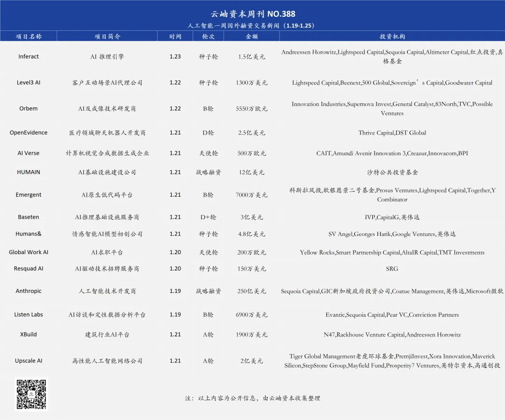Click AI基础设施建设公司 description
This screenshot has width=505, height=420.
click(x=107, y=172)
